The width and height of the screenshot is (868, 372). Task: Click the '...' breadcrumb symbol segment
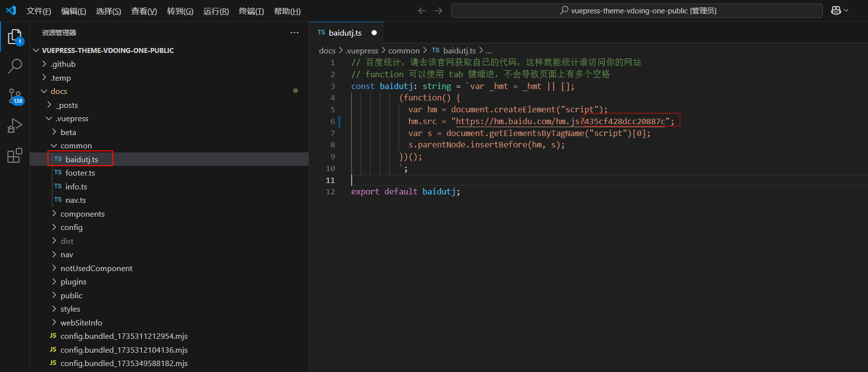pyautogui.click(x=489, y=50)
